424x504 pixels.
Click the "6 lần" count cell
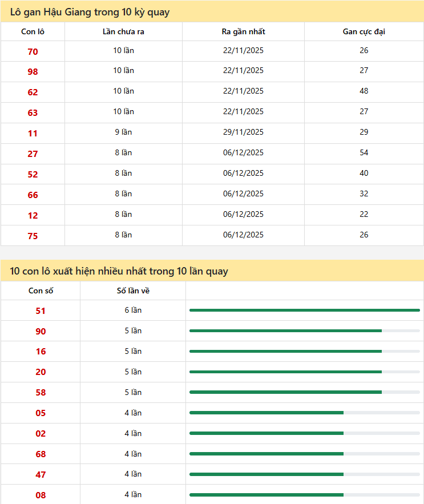(x=133, y=311)
